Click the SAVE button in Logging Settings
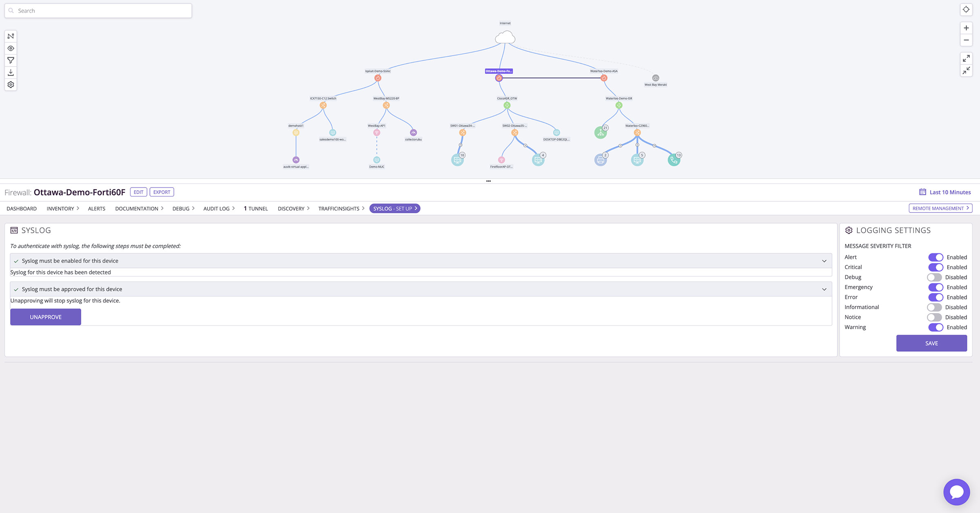The width and height of the screenshot is (980, 513). coord(931,342)
